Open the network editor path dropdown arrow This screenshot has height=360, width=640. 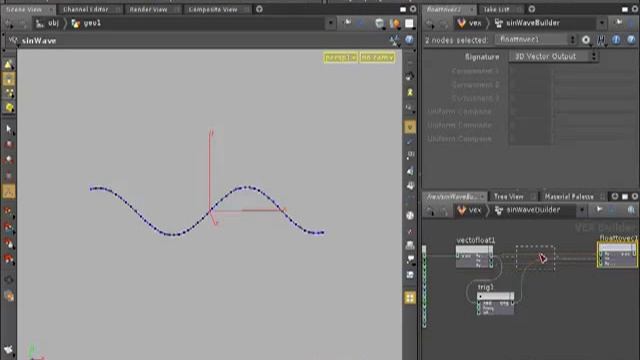coord(582,210)
